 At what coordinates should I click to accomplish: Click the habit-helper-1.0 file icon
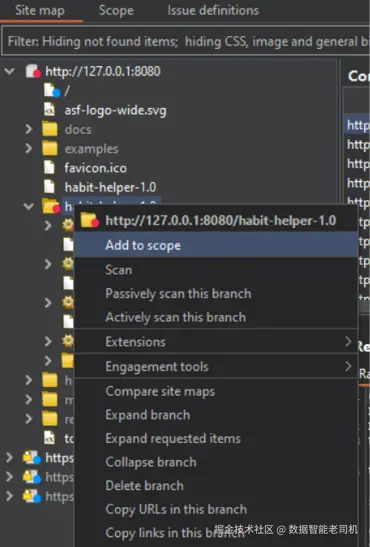50,187
